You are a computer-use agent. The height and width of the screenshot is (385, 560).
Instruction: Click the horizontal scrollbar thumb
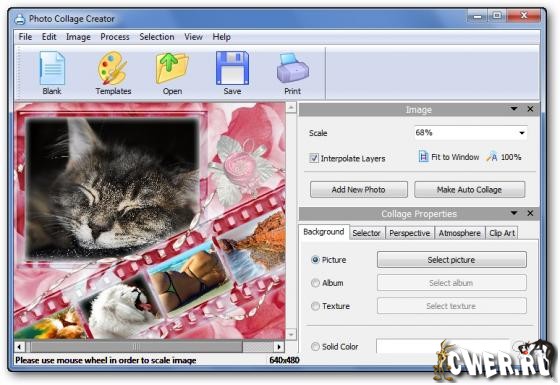[x=136, y=346]
